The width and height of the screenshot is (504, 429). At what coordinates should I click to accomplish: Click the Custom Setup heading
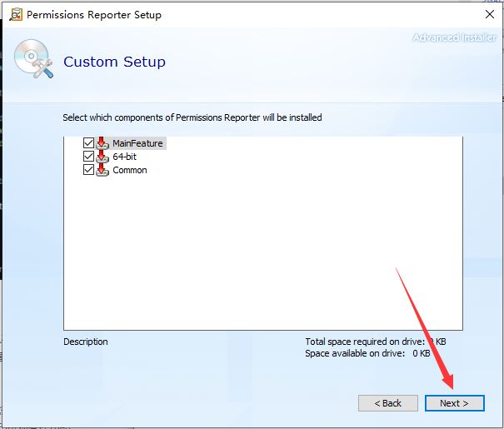[x=114, y=62]
